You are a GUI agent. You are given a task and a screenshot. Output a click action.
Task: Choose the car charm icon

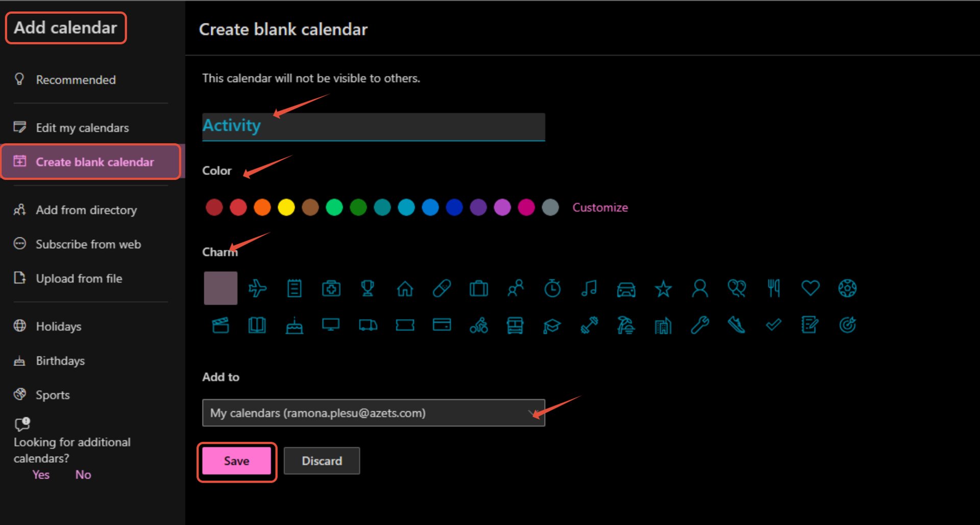pyautogui.click(x=626, y=289)
